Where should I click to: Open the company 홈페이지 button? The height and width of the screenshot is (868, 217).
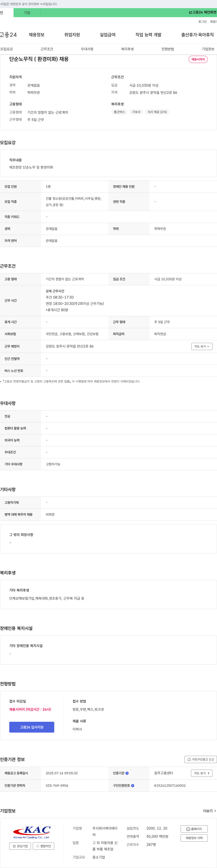point(194,829)
